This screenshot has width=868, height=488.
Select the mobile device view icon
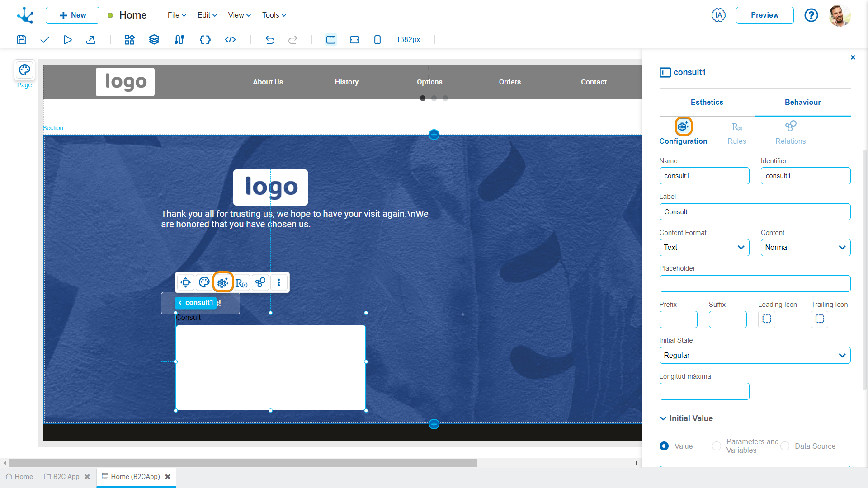pos(377,40)
